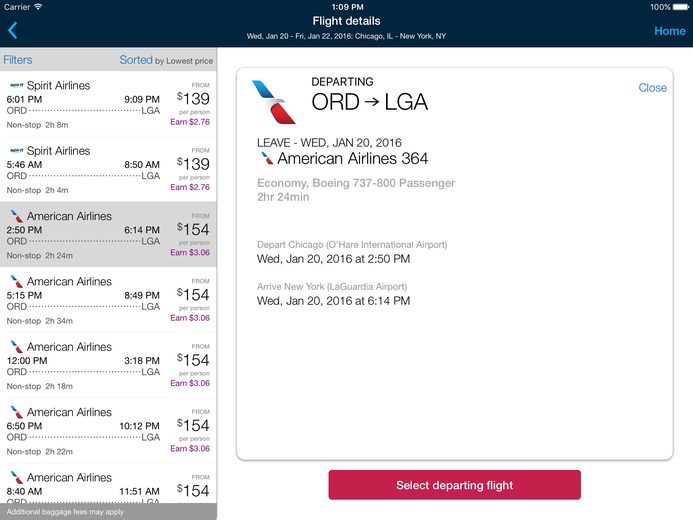
Task: Open the American Airlines 8:40 AM flight
Action: (108, 484)
